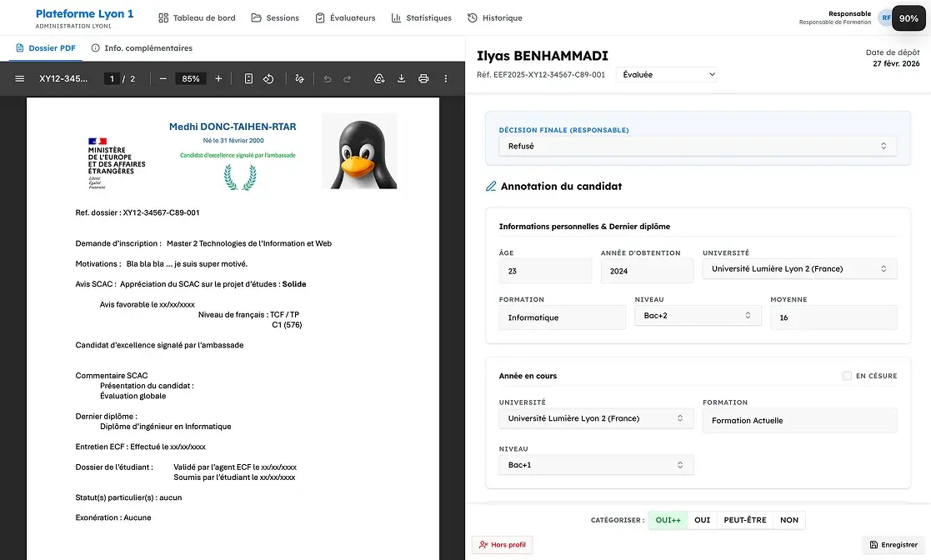Rotate the PDF counterclockwise

tap(268, 78)
